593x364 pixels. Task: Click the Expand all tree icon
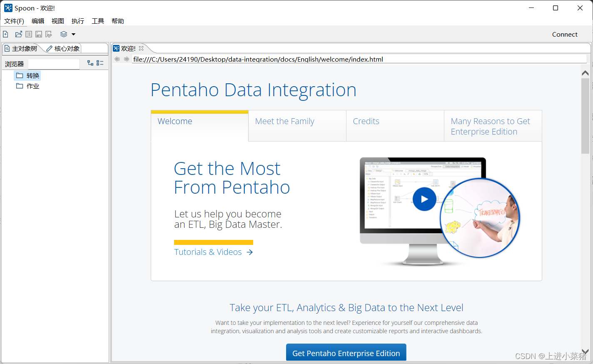point(90,63)
